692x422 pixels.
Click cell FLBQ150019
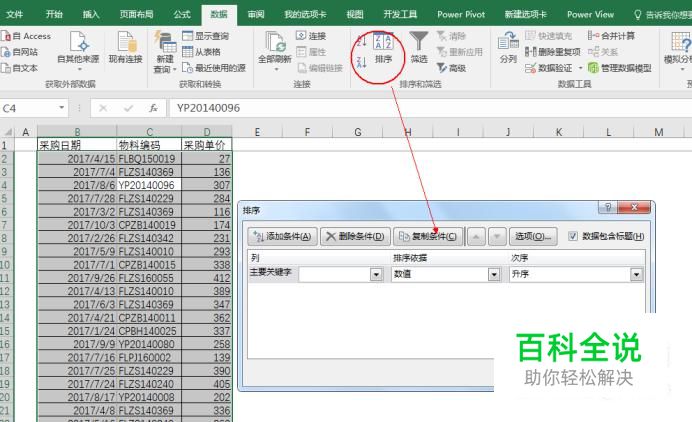[149, 158]
